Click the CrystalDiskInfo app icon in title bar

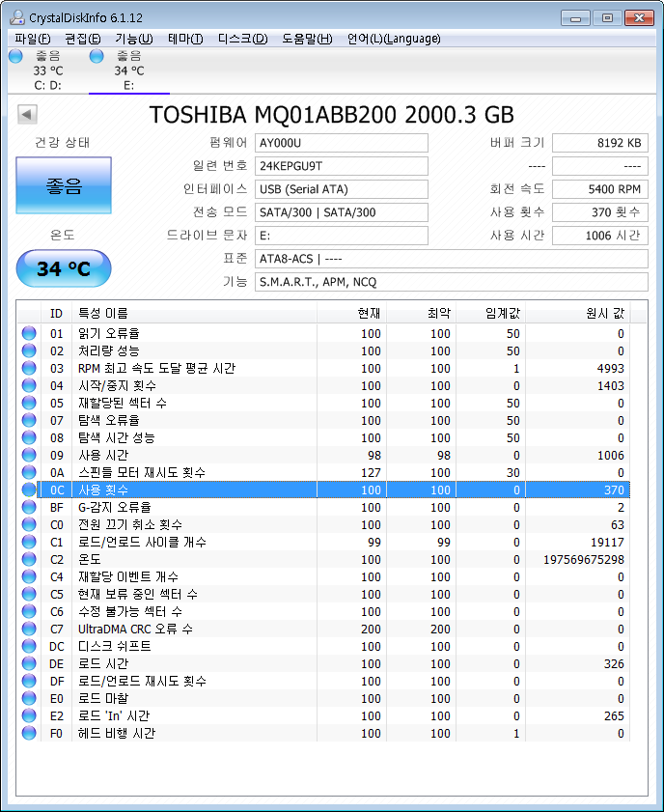pos(14,17)
